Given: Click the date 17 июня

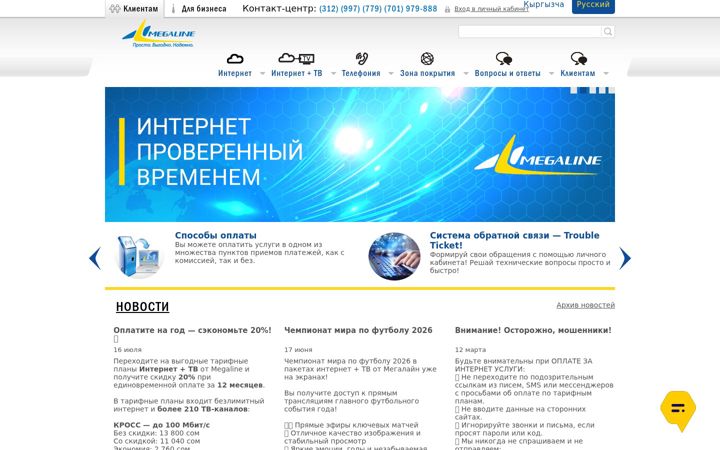Looking at the screenshot, I should (x=298, y=349).
